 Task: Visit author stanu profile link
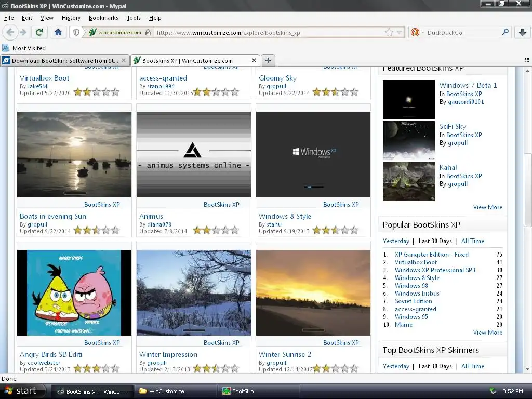(x=274, y=224)
